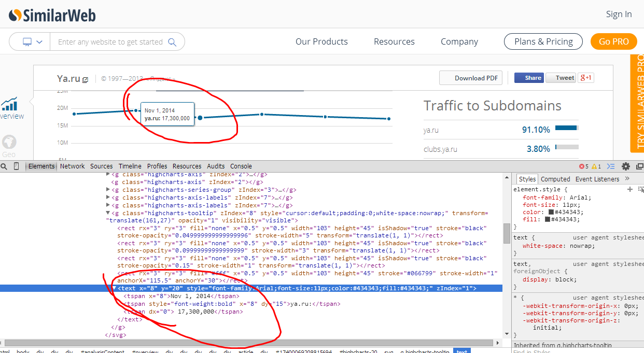644x353 pixels.
Task: Click the highlighted Nov 2014 chart data point
Action: [200, 118]
